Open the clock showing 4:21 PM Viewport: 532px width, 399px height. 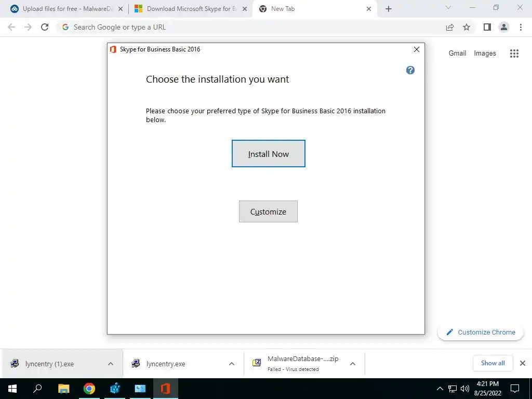(x=487, y=389)
